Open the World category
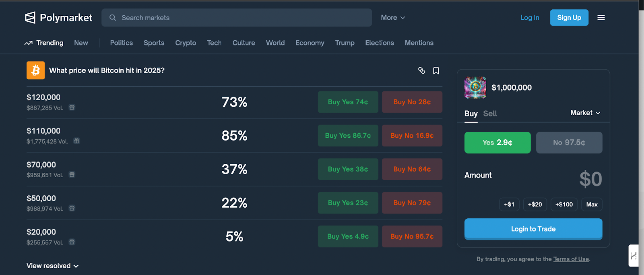The width and height of the screenshot is (644, 275). 275,43
